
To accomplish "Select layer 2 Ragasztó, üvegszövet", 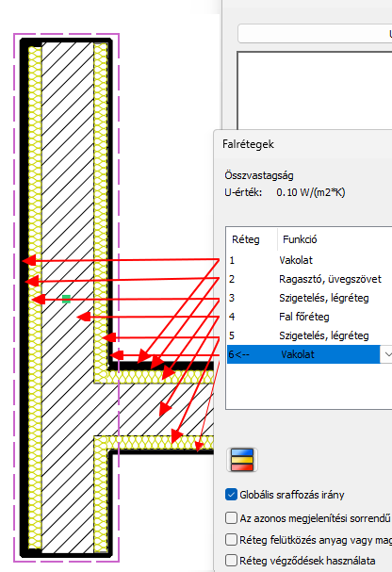I will 309,279.
